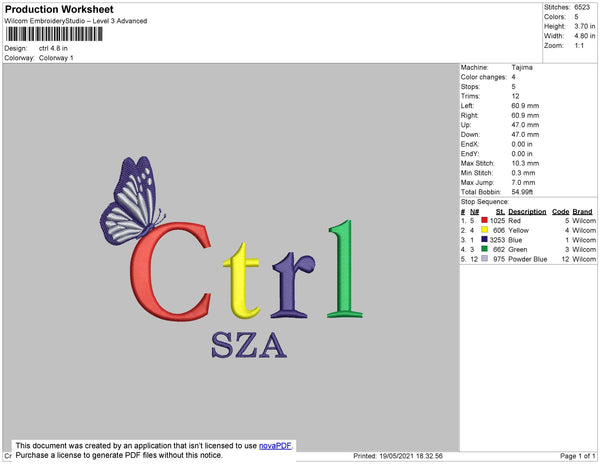Click the 'N#' column header
The height and width of the screenshot is (464, 600).
click(x=474, y=212)
